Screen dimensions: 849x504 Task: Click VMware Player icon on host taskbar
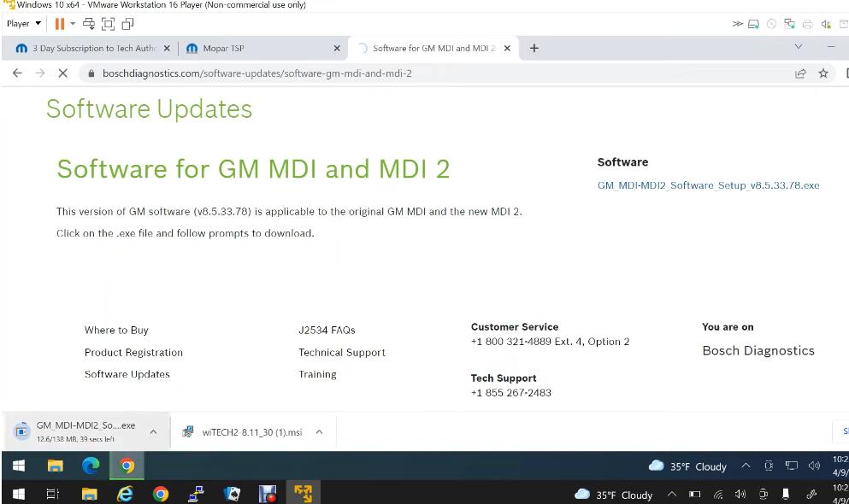pos(304,493)
